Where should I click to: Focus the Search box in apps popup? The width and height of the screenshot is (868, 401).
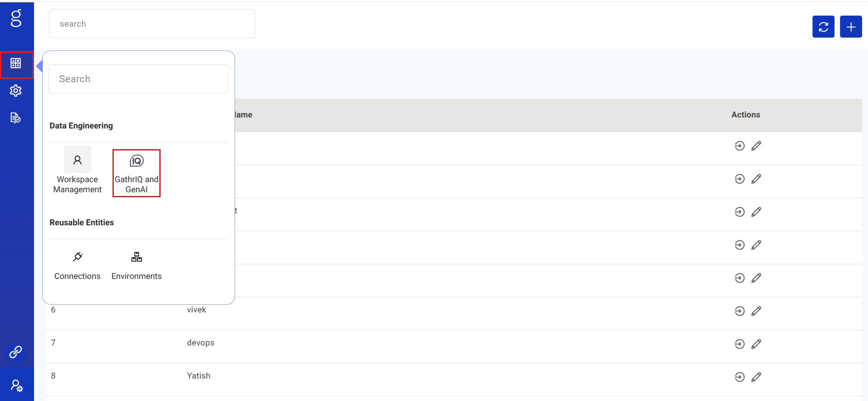[138, 79]
